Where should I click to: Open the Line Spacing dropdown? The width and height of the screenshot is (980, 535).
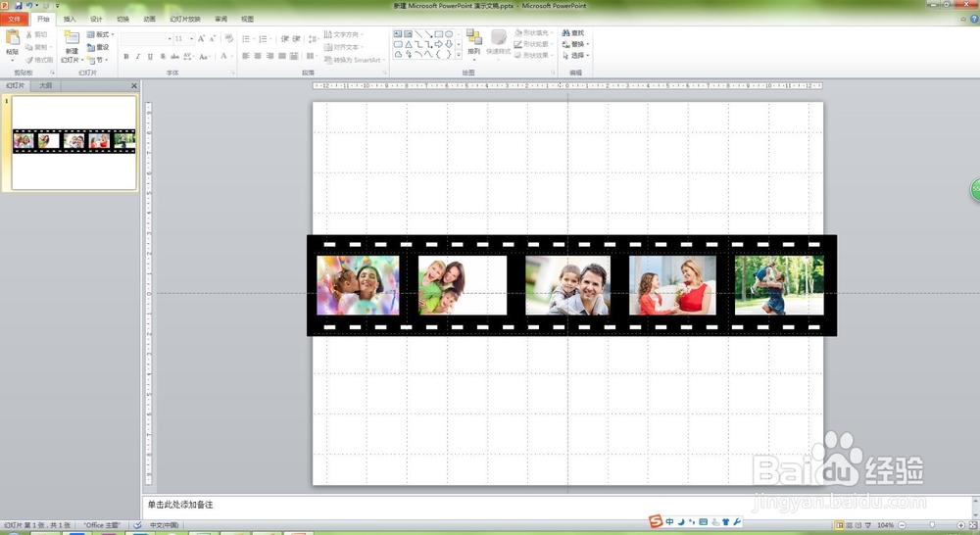pyautogui.click(x=314, y=39)
